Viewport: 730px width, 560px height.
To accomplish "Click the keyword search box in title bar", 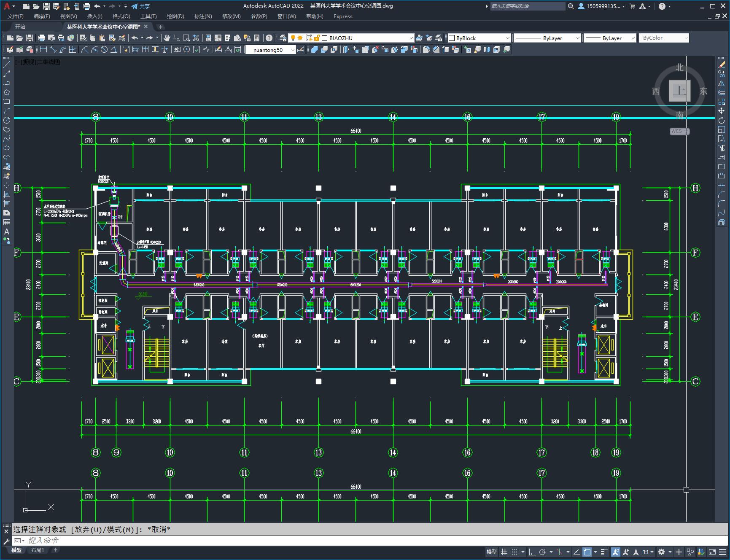I will tap(528, 6).
